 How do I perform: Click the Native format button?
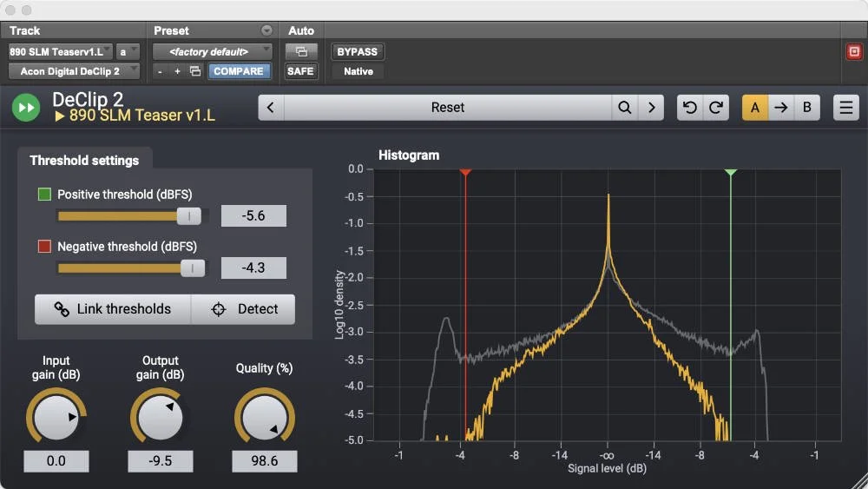tap(358, 71)
